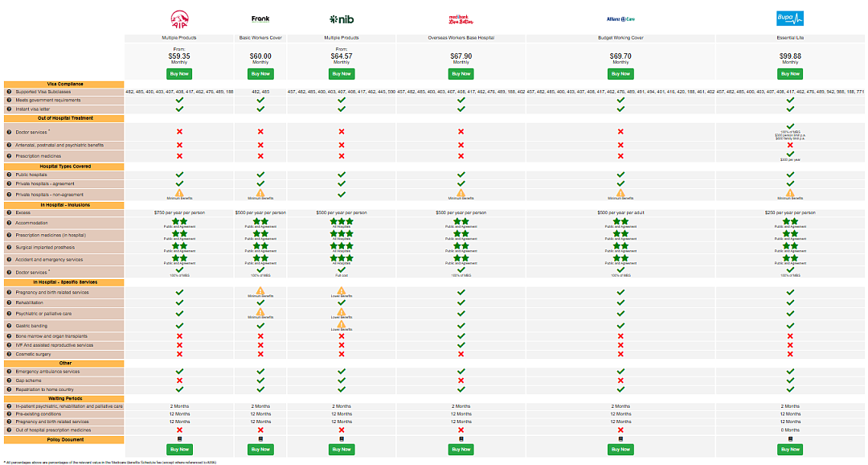The height and width of the screenshot is (465, 868).
Task: Select the Waiting Periods section header
Action: coord(64,398)
